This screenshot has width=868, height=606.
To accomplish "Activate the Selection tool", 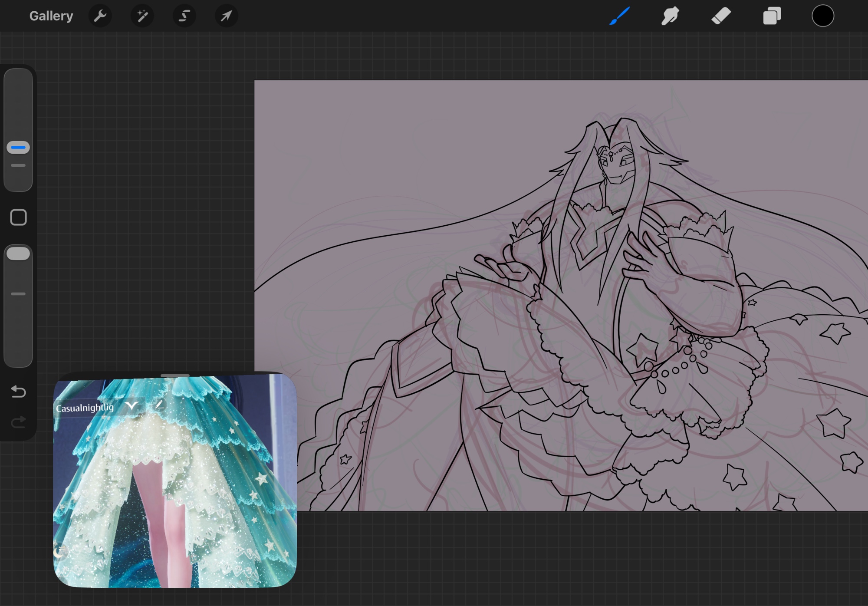I will (184, 16).
